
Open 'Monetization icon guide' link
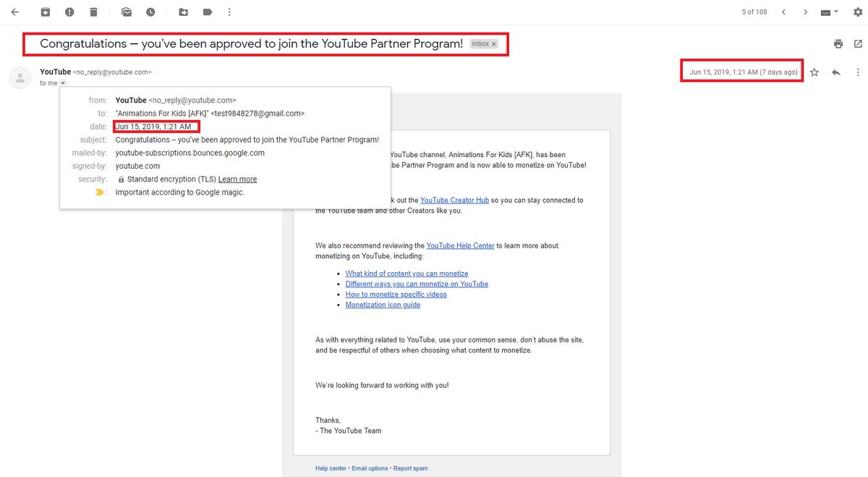click(x=383, y=305)
